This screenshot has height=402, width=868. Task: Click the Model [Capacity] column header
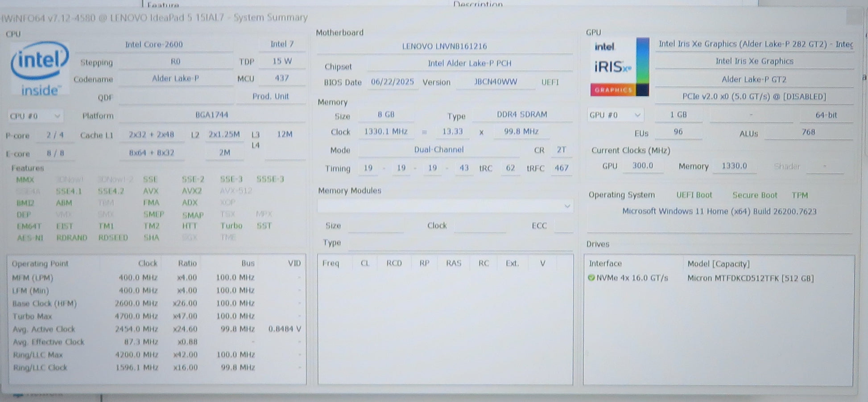tap(718, 264)
